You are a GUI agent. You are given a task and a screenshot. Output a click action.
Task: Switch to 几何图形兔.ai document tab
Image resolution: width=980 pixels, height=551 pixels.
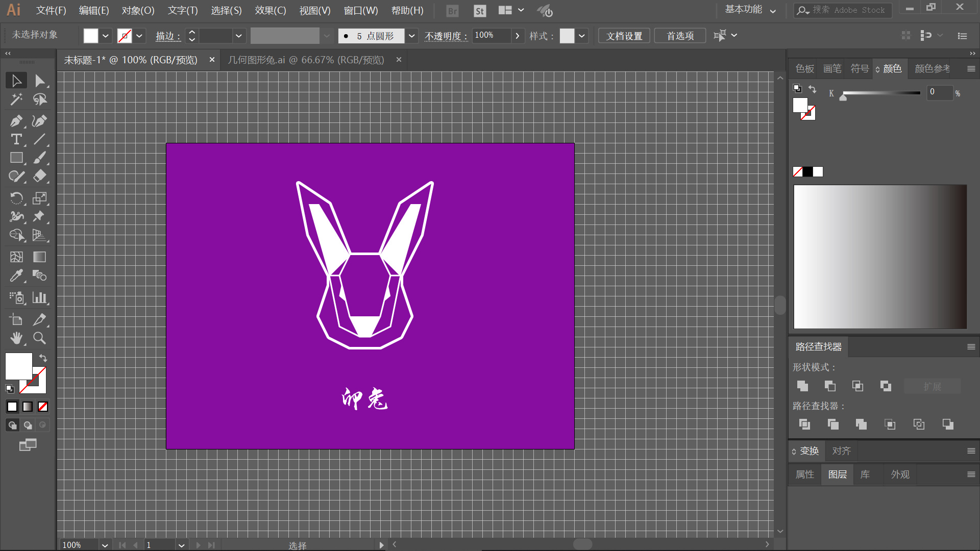click(x=306, y=60)
